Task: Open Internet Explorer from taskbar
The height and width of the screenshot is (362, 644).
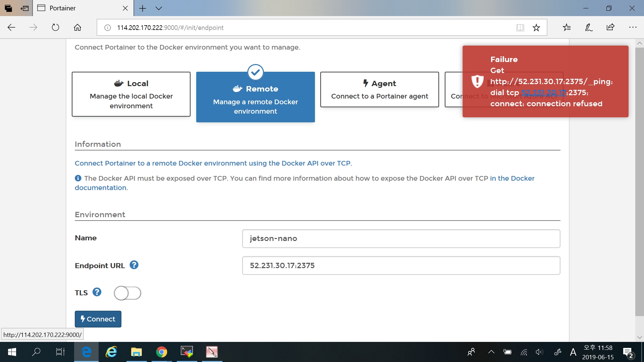Action: click(x=111, y=352)
